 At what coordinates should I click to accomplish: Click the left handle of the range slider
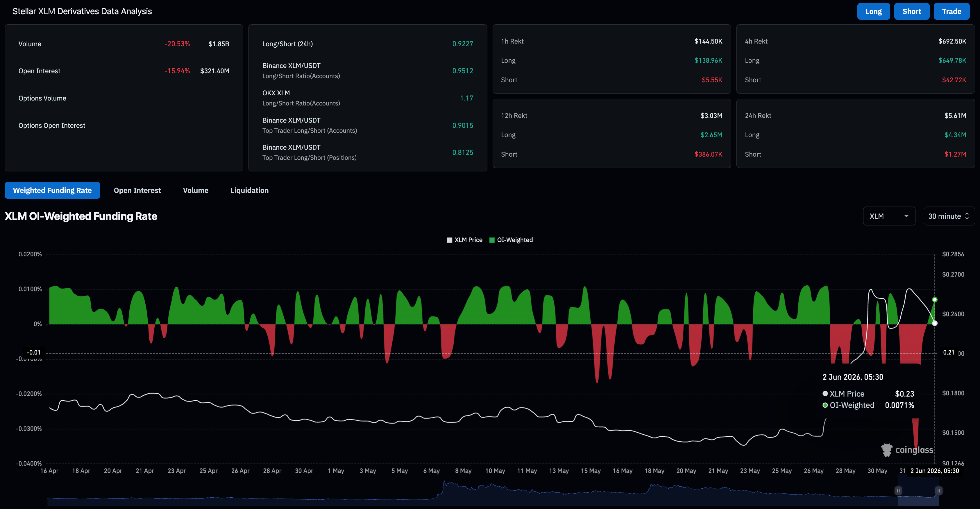point(898,491)
